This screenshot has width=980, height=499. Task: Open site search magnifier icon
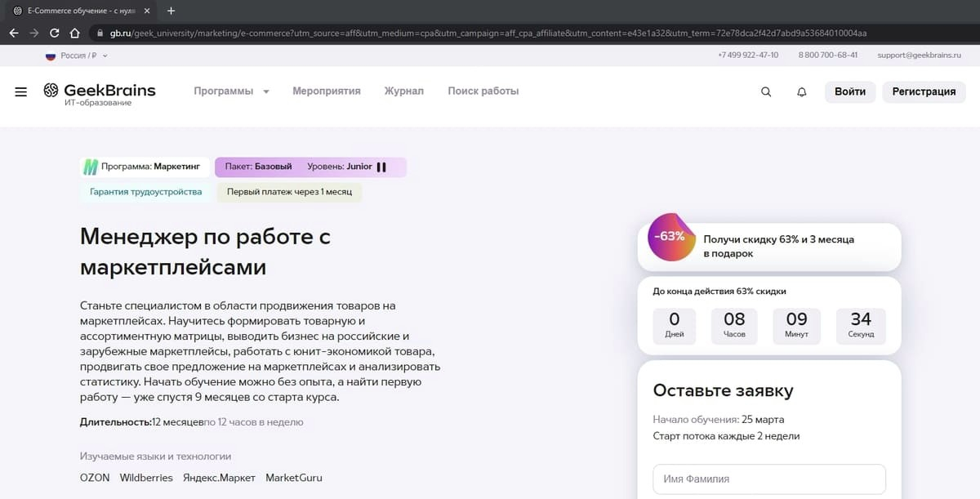tap(766, 91)
